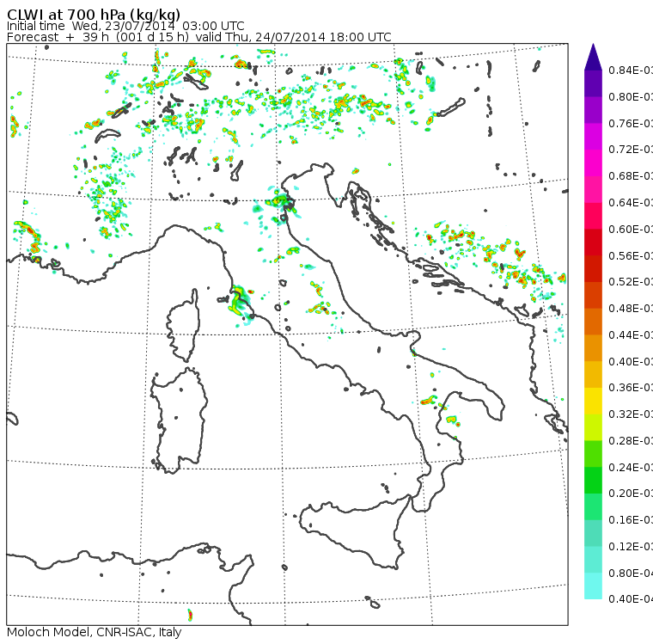Choose the dark orange band between 0.48E-03 and 0.52E-03
The width and height of the screenshot is (653, 644).
(x=593, y=295)
